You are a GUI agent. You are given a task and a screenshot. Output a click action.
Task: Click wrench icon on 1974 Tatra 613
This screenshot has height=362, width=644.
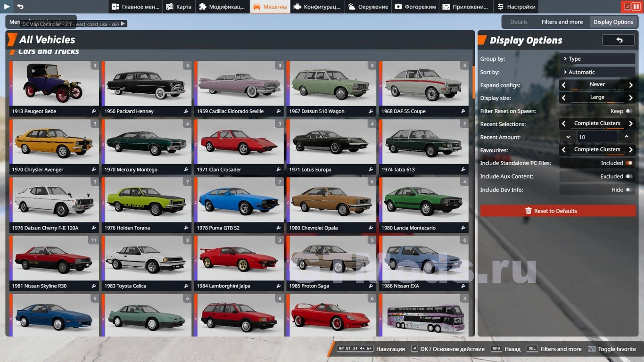pos(463,170)
